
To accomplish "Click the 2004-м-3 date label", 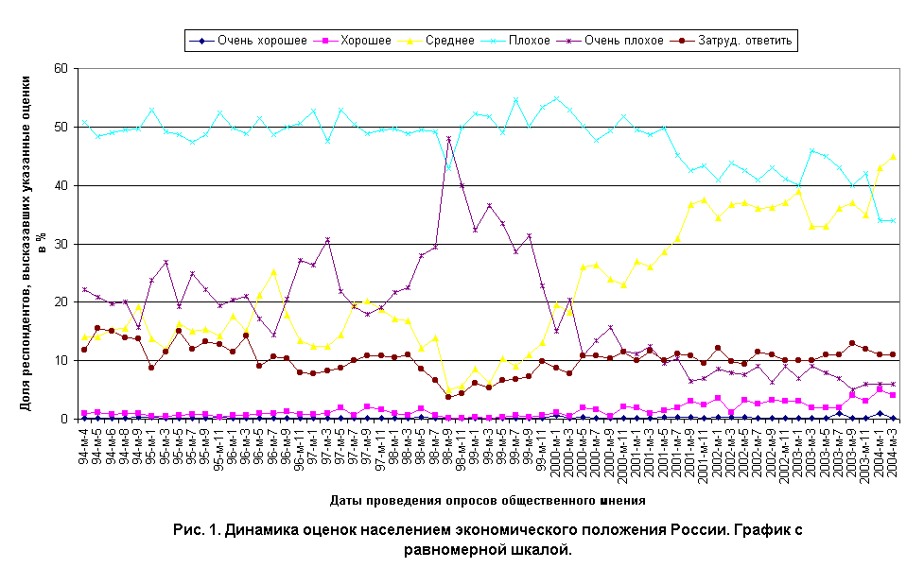I will pyautogui.click(x=893, y=455).
